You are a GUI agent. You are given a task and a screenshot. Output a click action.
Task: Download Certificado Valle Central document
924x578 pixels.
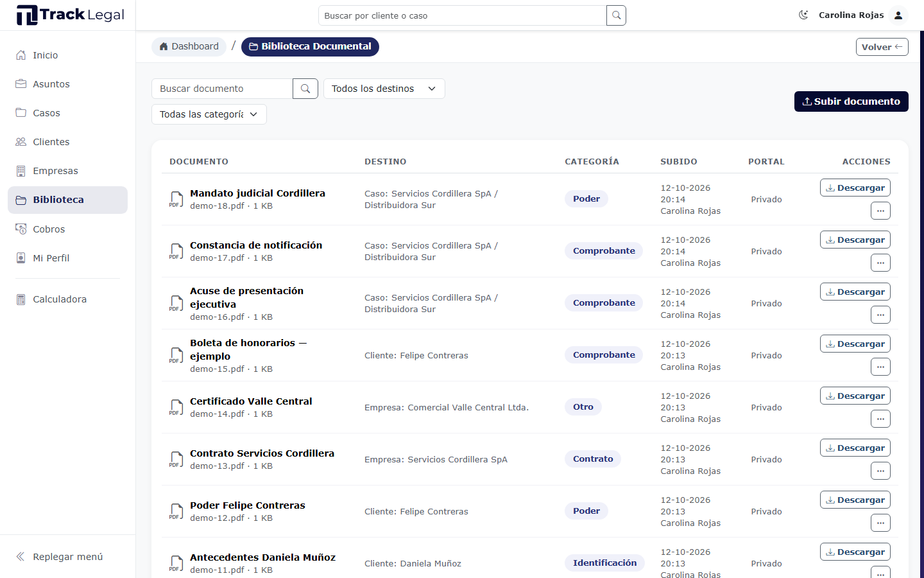point(855,396)
